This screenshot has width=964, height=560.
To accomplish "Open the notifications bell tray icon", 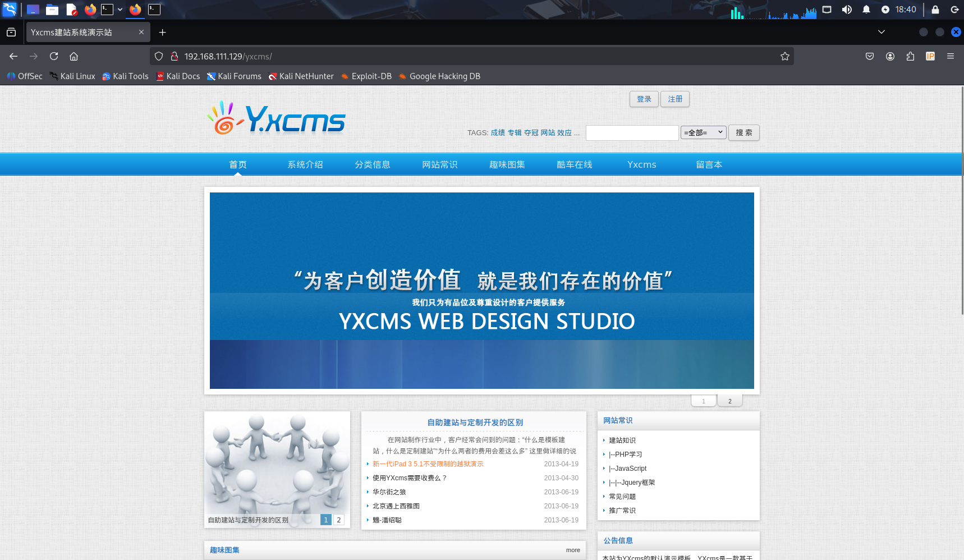I will tap(866, 10).
